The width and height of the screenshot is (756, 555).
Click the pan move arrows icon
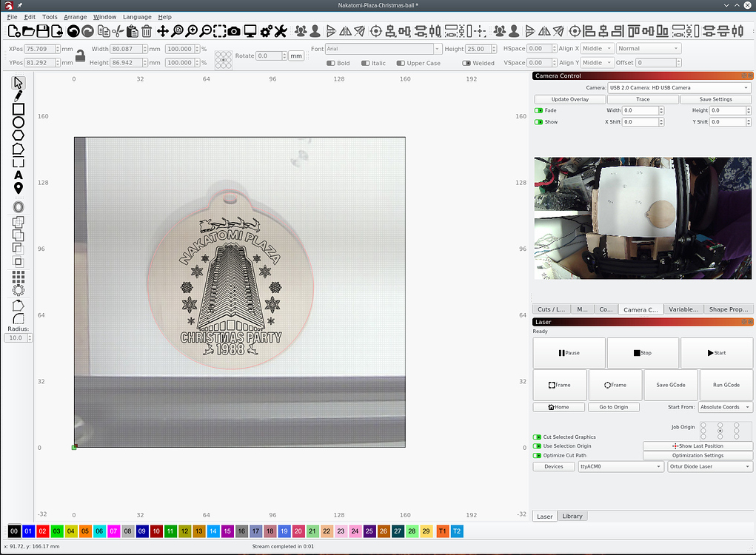[x=163, y=31]
